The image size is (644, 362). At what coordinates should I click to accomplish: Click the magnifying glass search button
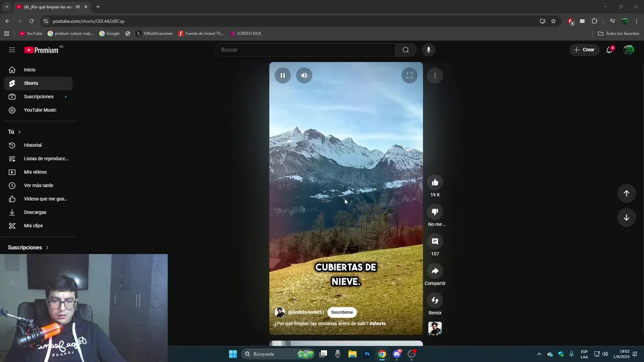406,50
